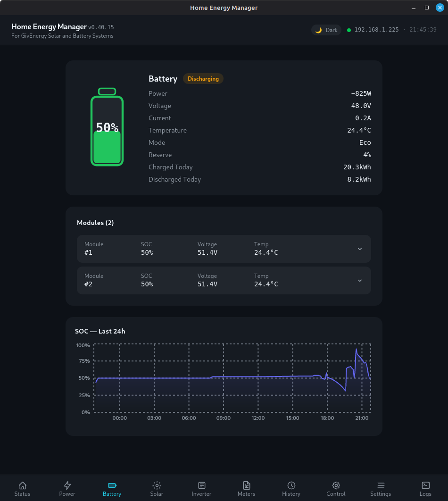448x501 pixels.
Task: Click the Home Energy Manager app heading
Action: pyautogui.click(x=49, y=26)
